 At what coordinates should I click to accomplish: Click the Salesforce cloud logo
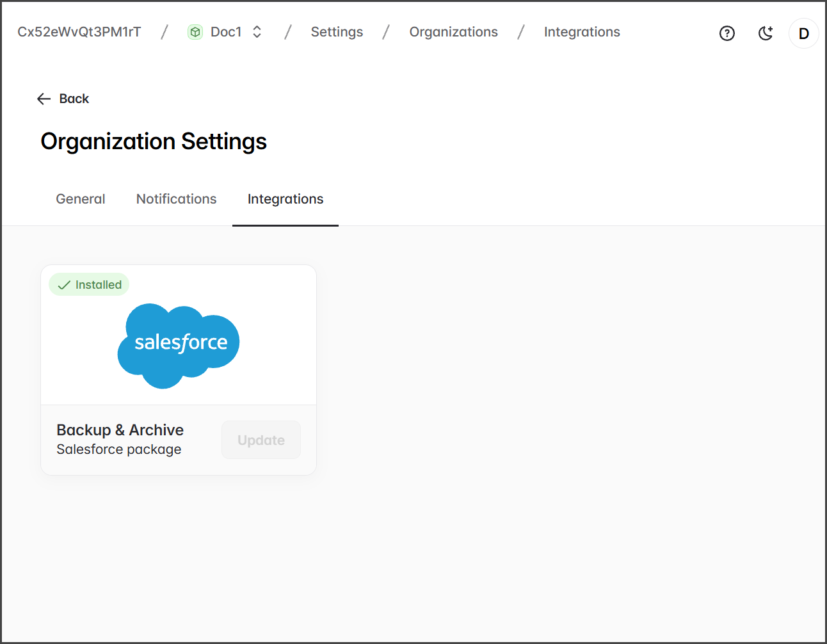(179, 345)
